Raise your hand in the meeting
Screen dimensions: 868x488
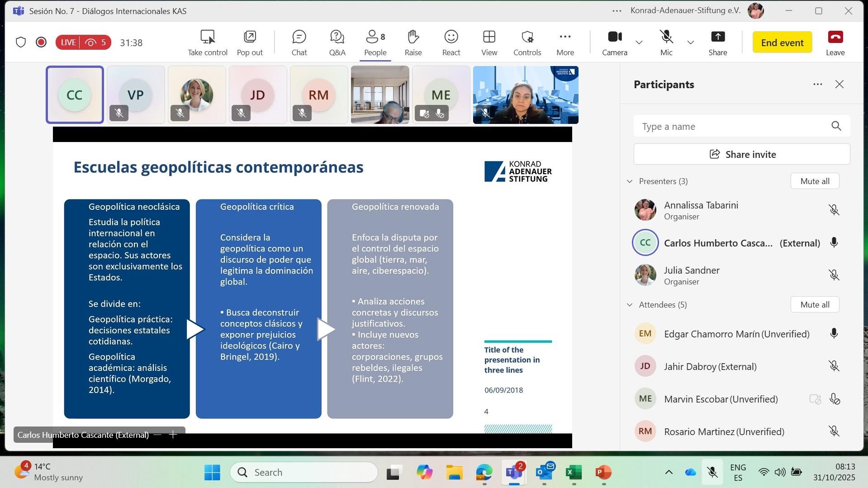(x=413, y=43)
